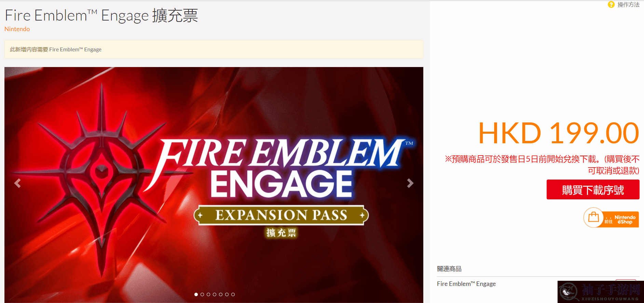Click the yellow question mark help icon
Viewport: 644px width, 303px height.
[x=611, y=4]
